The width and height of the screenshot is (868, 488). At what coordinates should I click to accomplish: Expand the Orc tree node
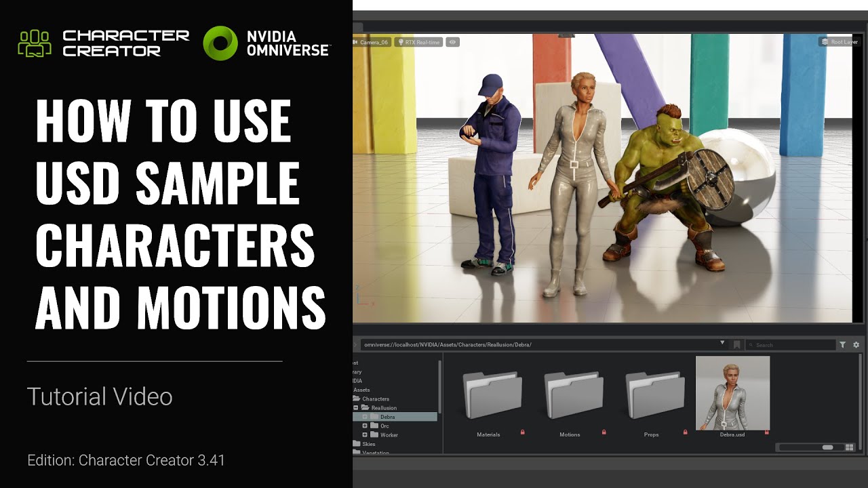point(365,426)
